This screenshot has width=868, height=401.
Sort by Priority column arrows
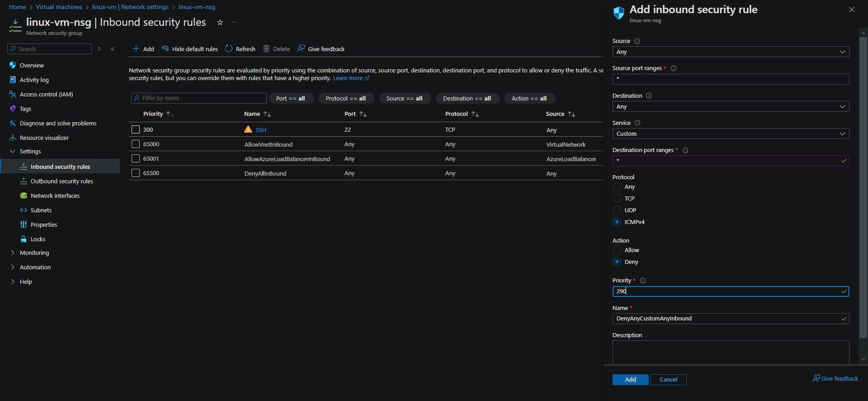pyautogui.click(x=170, y=114)
